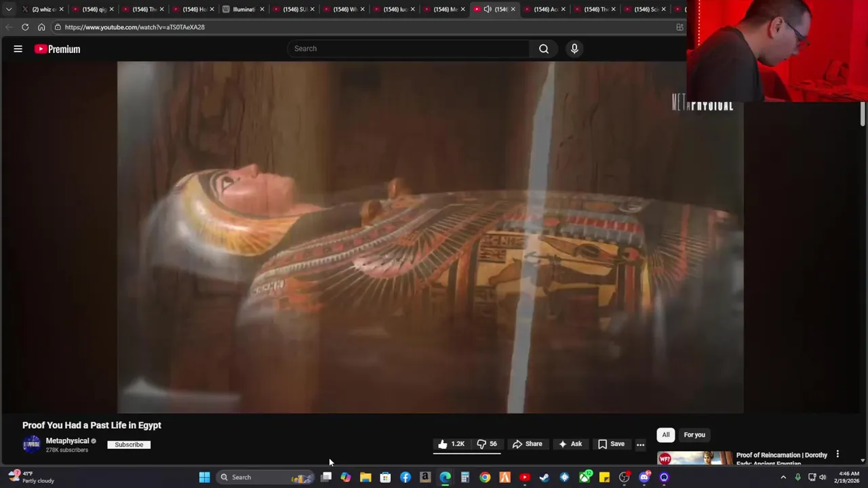Subscribe to the Metaphysical channel
The image size is (868, 488).
point(129,445)
